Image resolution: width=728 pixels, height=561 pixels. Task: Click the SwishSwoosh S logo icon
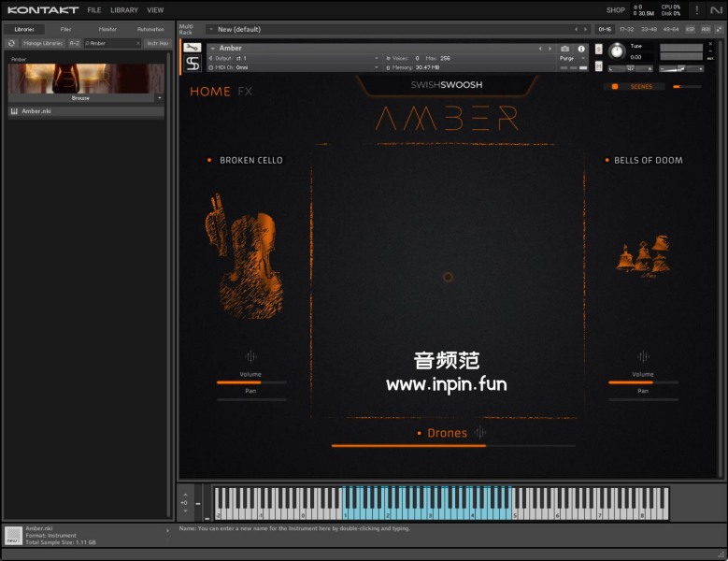click(x=193, y=64)
